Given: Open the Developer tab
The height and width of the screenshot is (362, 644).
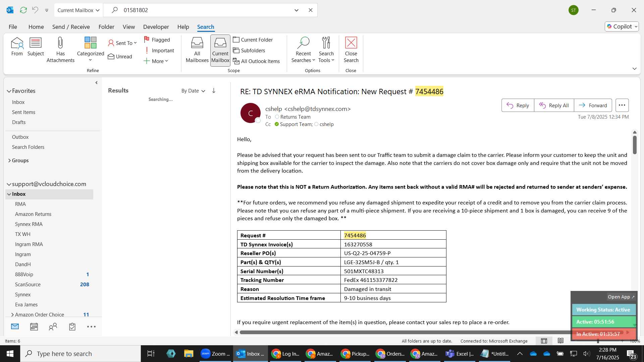Looking at the screenshot, I should pyautogui.click(x=156, y=27).
